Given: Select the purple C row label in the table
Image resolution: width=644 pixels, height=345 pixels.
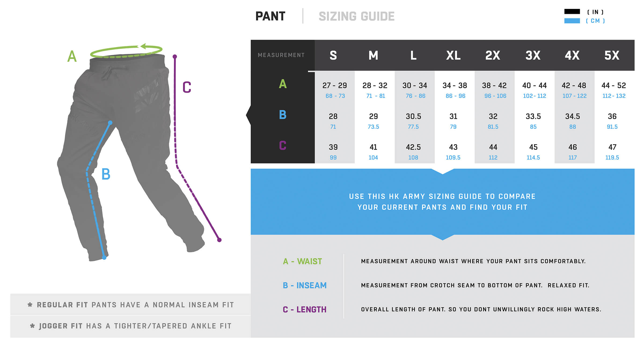Looking at the screenshot, I should pos(283,146).
